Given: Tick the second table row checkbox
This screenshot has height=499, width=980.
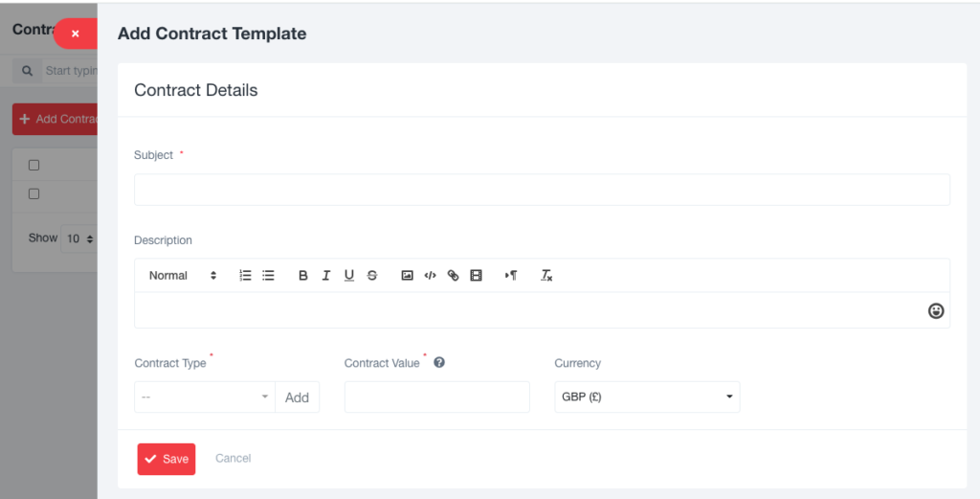Looking at the screenshot, I should (33, 193).
